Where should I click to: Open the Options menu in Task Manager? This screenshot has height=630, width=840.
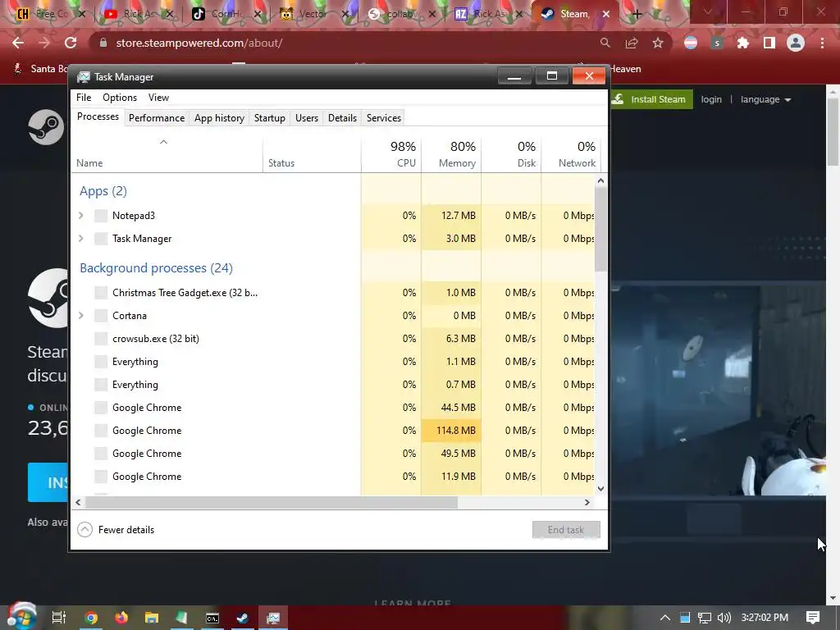pos(120,98)
